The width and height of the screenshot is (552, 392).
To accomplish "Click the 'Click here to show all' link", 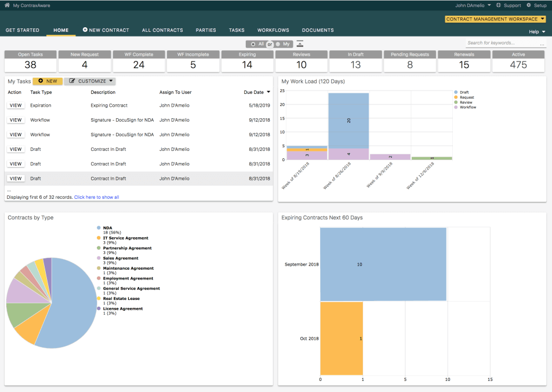I will click(x=96, y=197).
